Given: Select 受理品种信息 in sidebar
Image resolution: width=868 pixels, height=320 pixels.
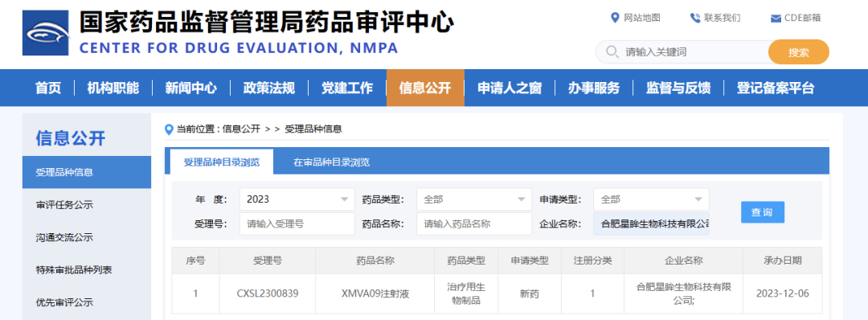Looking at the screenshot, I should click(x=87, y=172).
